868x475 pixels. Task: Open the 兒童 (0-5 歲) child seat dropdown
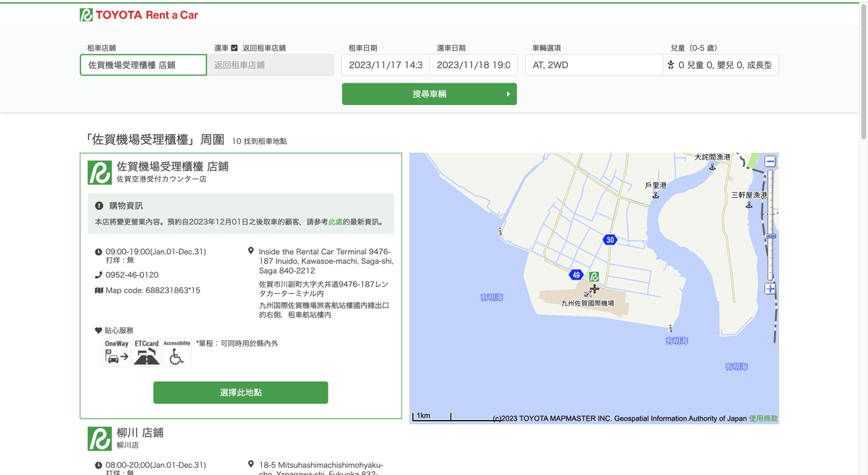[720, 65]
